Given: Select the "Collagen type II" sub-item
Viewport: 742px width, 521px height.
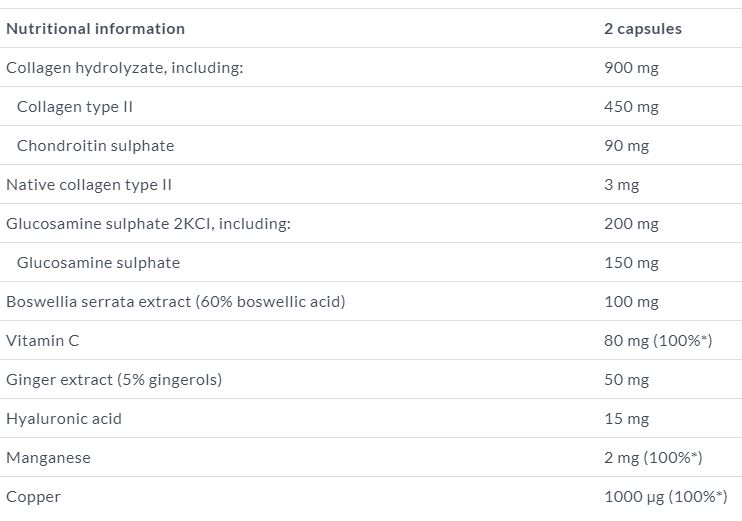Looking at the screenshot, I should click(x=75, y=107).
